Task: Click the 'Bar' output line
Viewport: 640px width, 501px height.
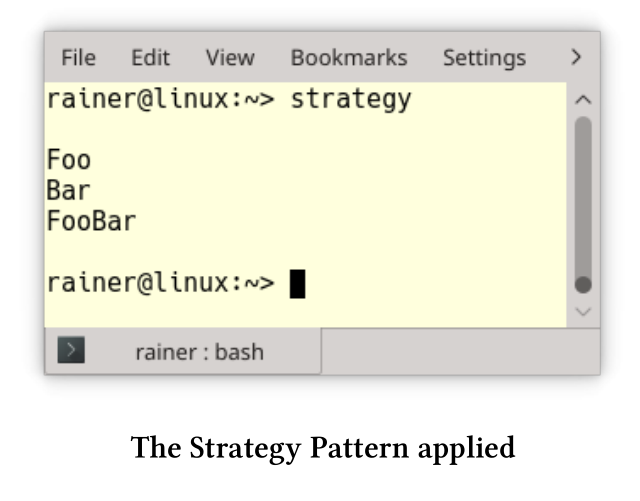Action: click(x=69, y=190)
